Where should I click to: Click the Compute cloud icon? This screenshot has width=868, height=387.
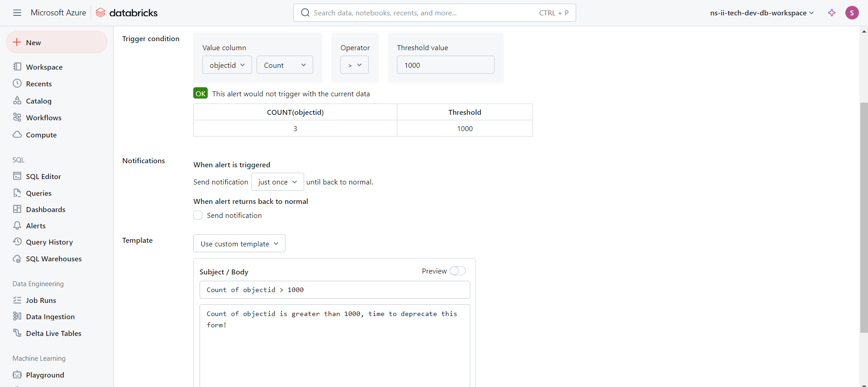pyautogui.click(x=17, y=134)
